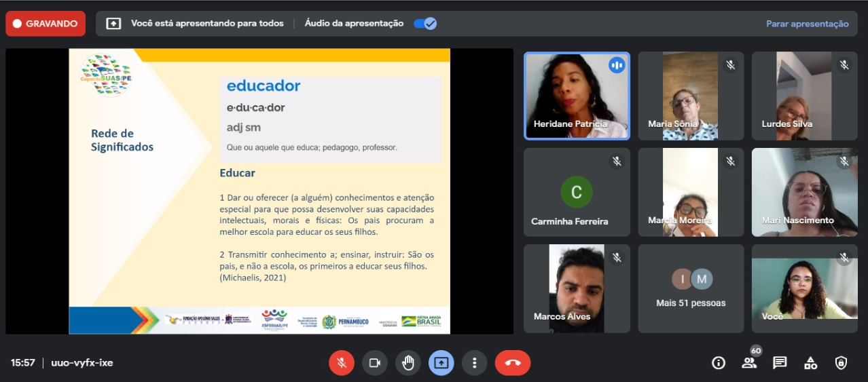Expand the Mais 51 pessoas tile

(x=691, y=288)
